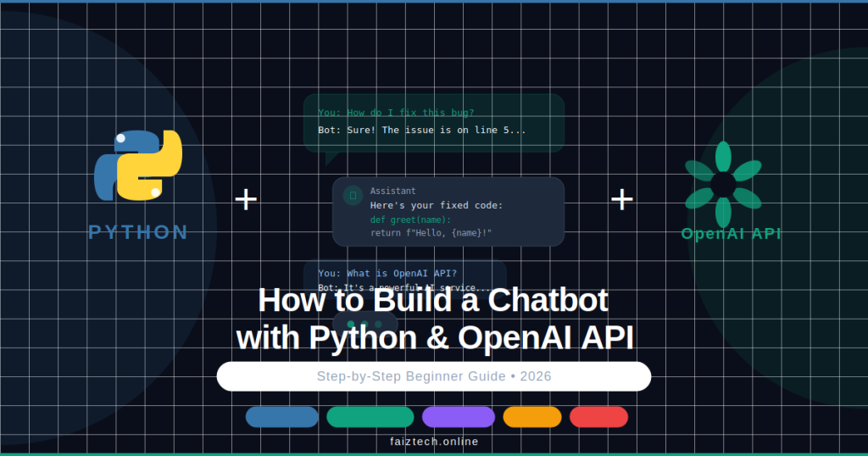Click the green OpenAI flower logo

[x=723, y=184]
